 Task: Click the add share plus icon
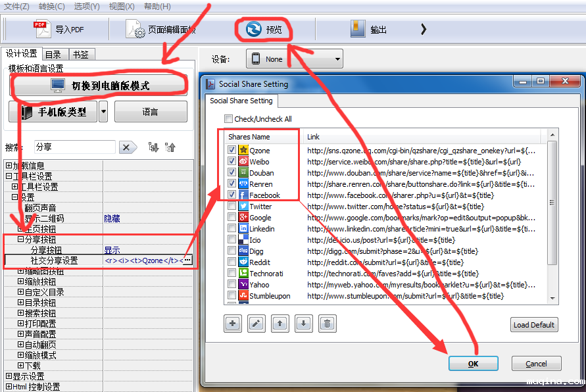(233, 324)
